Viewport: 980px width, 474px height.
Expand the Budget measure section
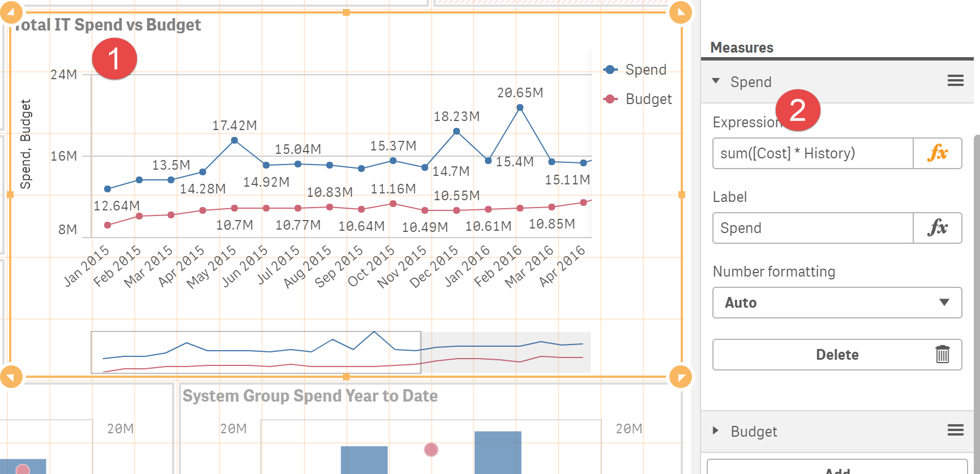tap(716, 430)
